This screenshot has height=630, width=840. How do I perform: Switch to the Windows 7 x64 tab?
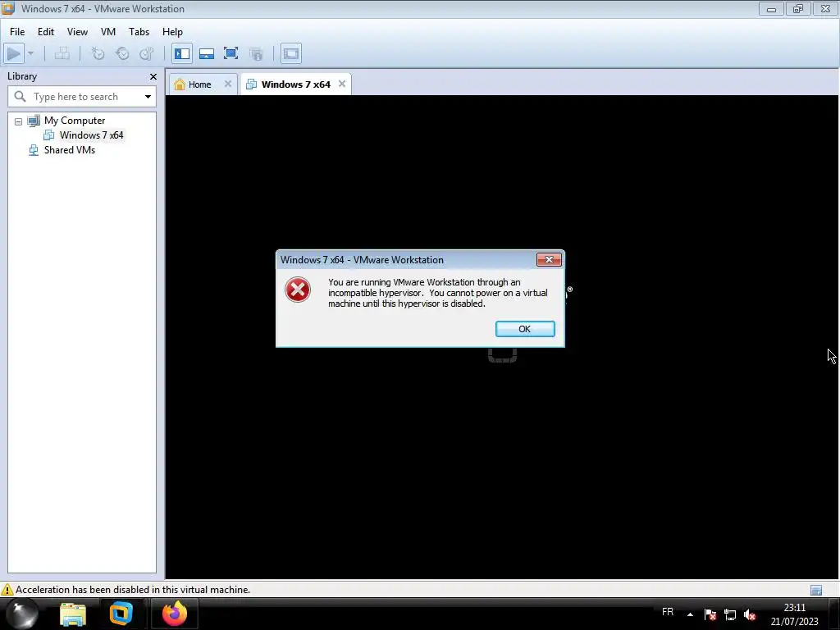(x=295, y=84)
